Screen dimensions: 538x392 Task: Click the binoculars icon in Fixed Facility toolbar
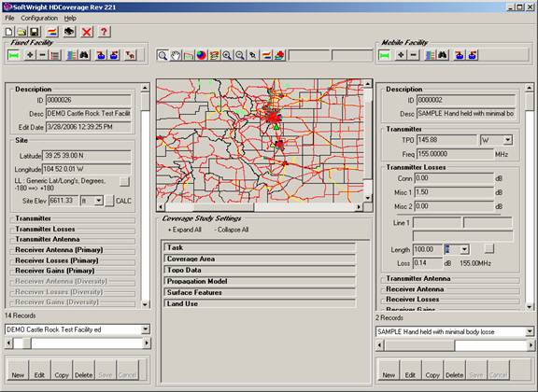pos(84,55)
